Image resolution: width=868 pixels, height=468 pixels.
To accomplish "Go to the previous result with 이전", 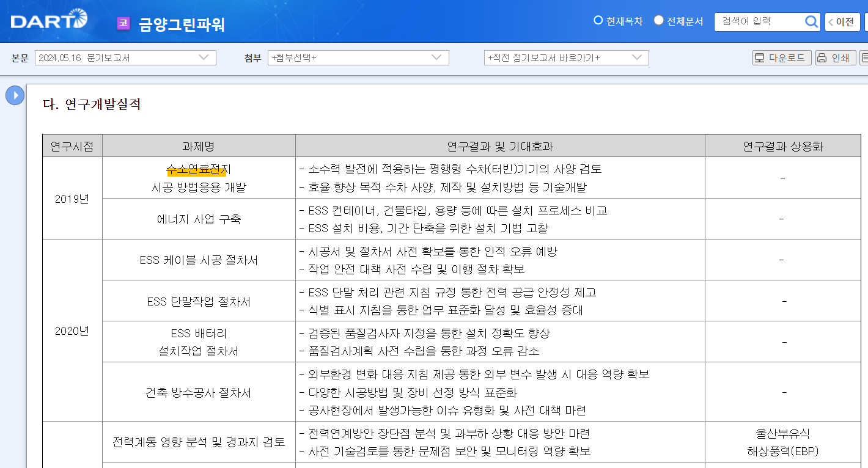I will [842, 22].
